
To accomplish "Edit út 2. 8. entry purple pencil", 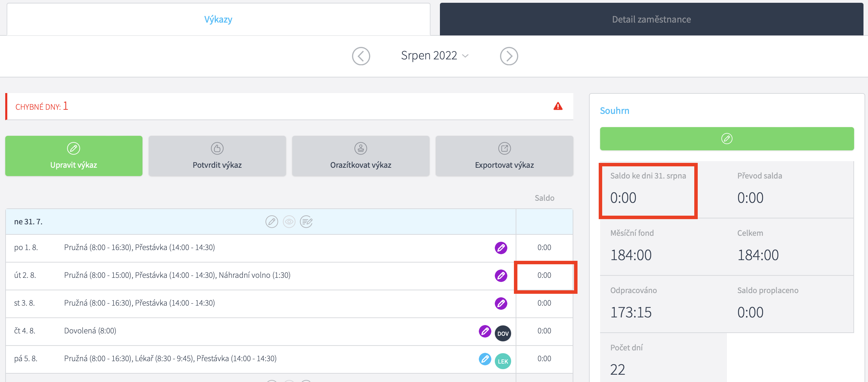I will 501,276.
